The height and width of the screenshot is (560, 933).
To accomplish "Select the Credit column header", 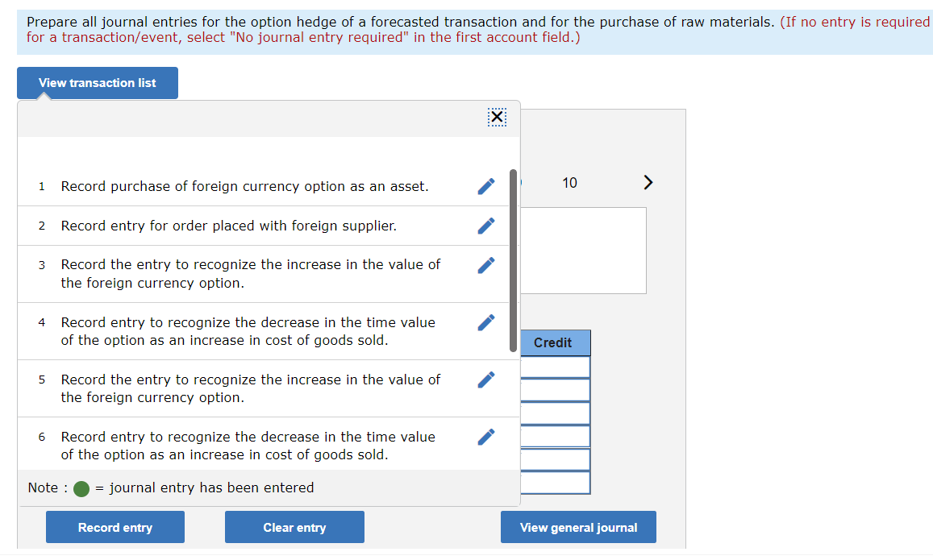I will click(x=554, y=342).
